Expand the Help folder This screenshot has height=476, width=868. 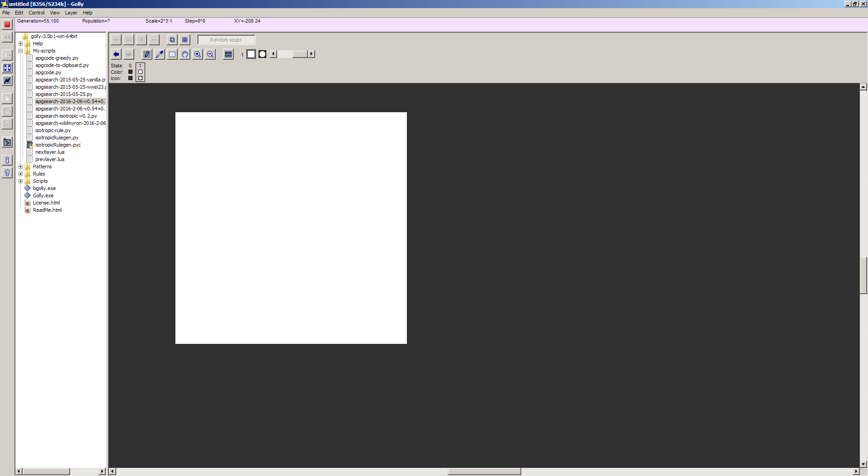(x=20, y=43)
